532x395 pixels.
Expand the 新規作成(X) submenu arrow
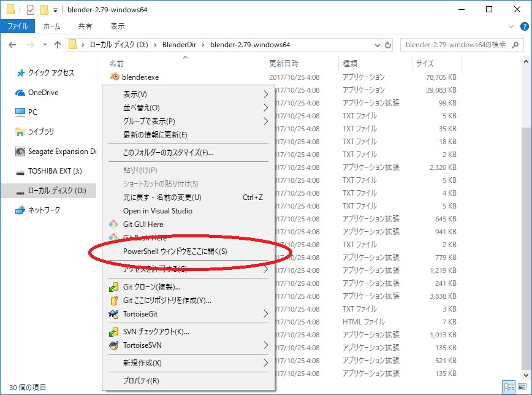point(265,362)
